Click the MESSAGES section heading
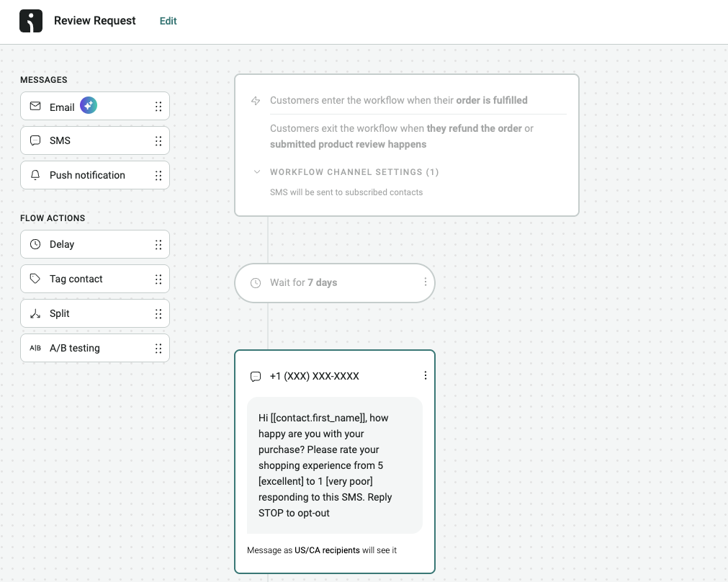This screenshot has width=728, height=582. pyautogui.click(x=44, y=80)
